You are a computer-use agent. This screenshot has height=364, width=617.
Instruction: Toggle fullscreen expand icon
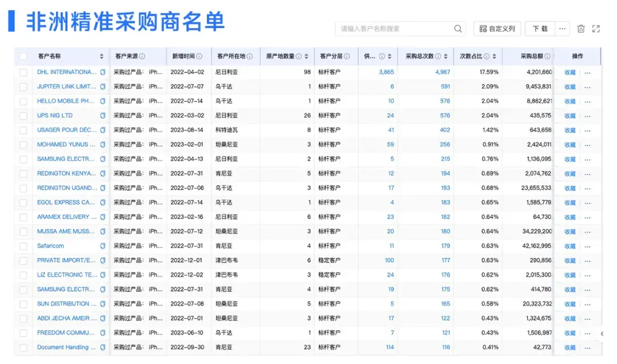[596, 29]
